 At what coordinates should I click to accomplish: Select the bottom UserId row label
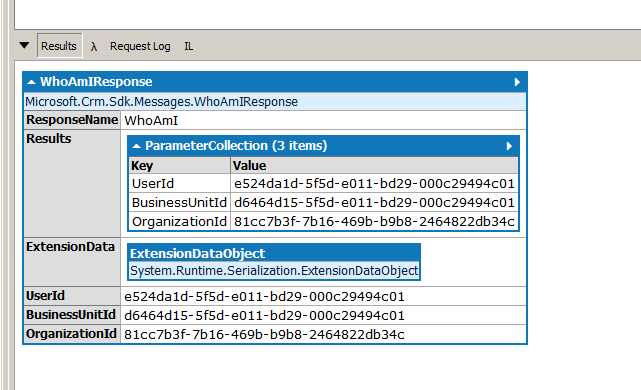45,296
